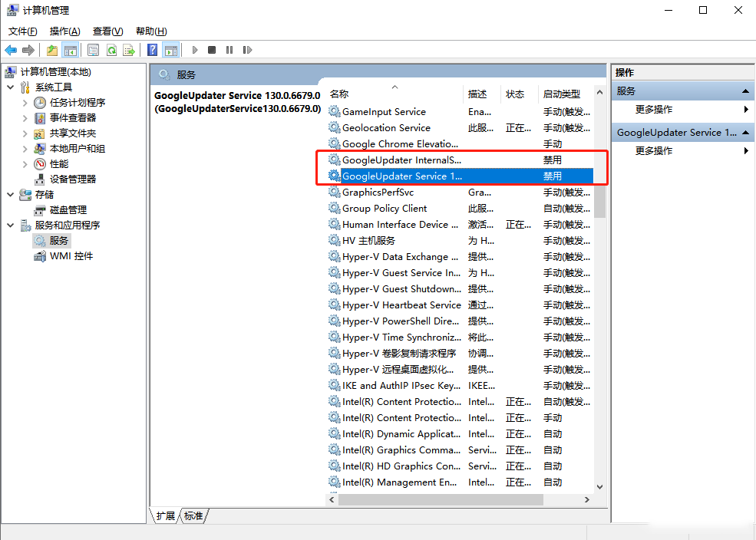Toggle the Show/Hide Action Pane button
756x540 pixels.
[170, 50]
